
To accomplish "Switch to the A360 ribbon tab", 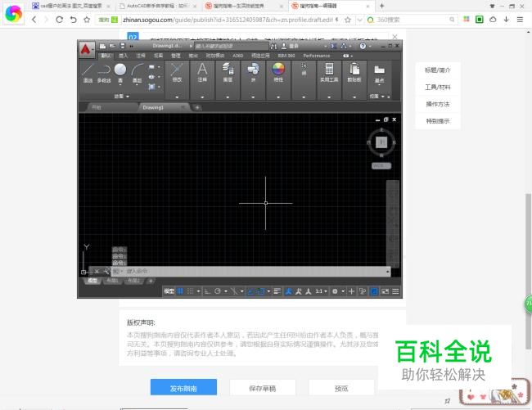I will pyautogui.click(x=238, y=56).
